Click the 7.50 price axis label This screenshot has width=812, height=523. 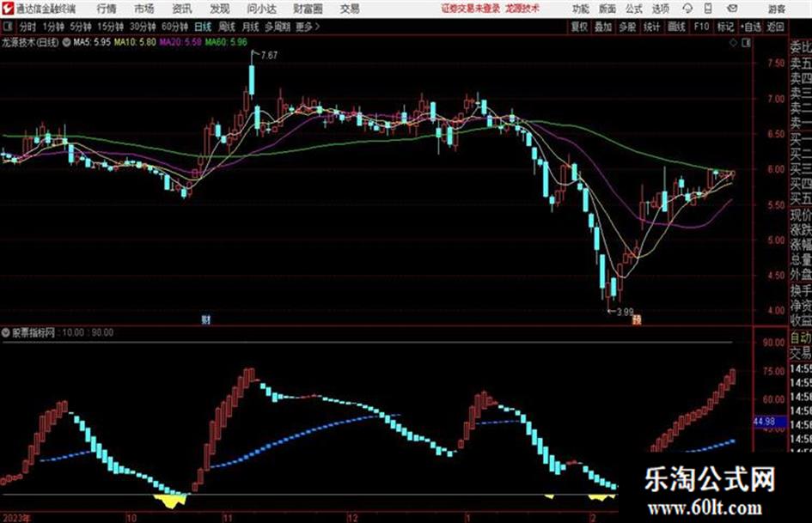776,64
